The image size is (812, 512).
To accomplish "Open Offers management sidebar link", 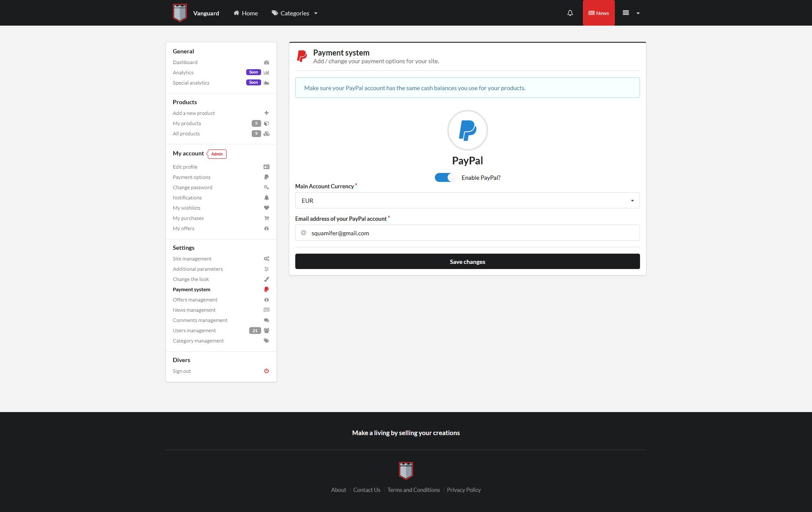I will pyautogui.click(x=195, y=300).
